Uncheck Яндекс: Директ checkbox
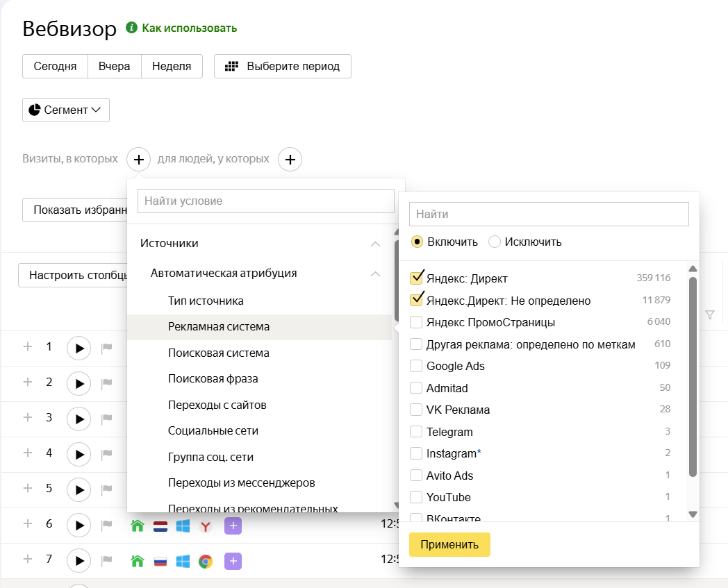The height and width of the screenshot is (588, 728). (x=417, y=278)
